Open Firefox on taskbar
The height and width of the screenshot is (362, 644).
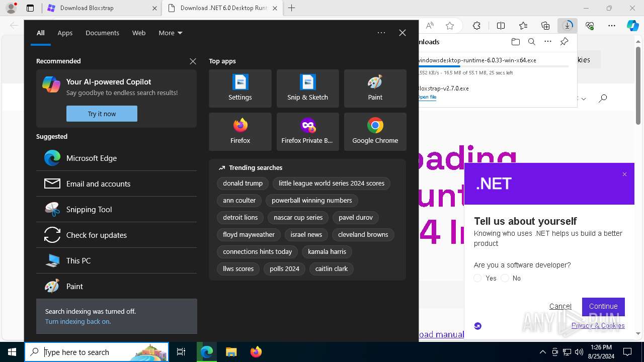click(256, 352)
